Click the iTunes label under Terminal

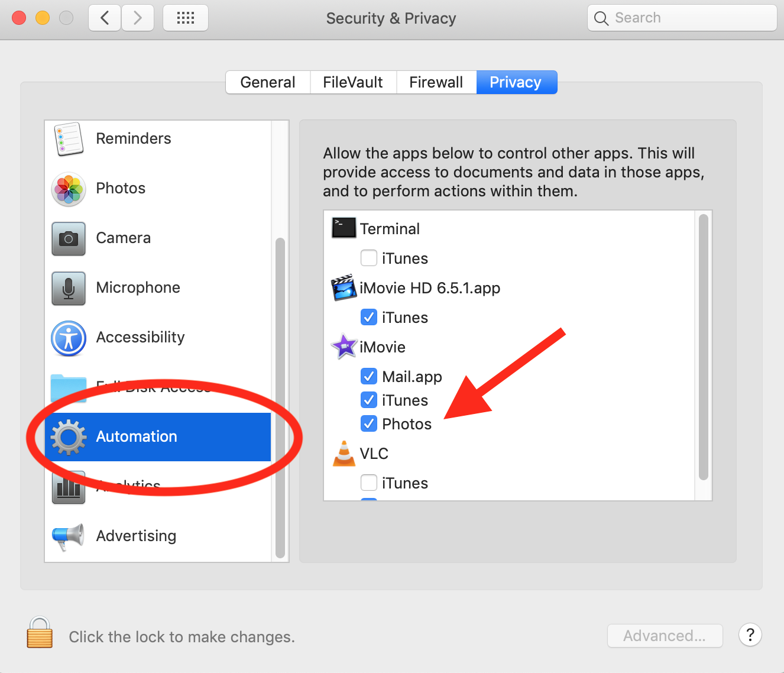(x=405, y=258)
